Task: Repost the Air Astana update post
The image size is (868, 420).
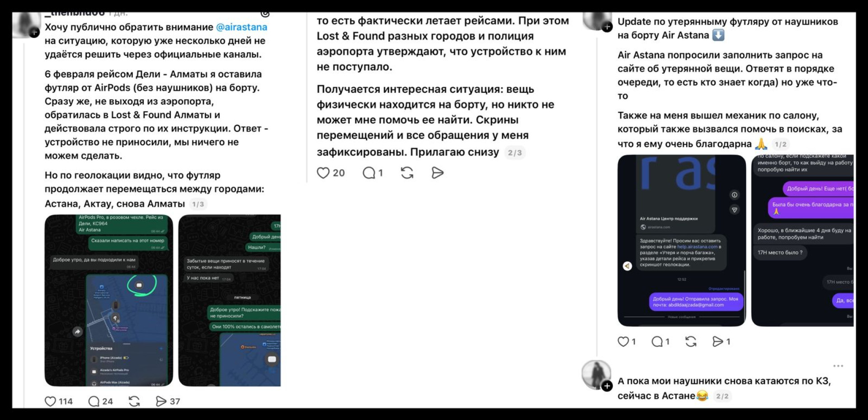Action: click(x=691, y=342)
